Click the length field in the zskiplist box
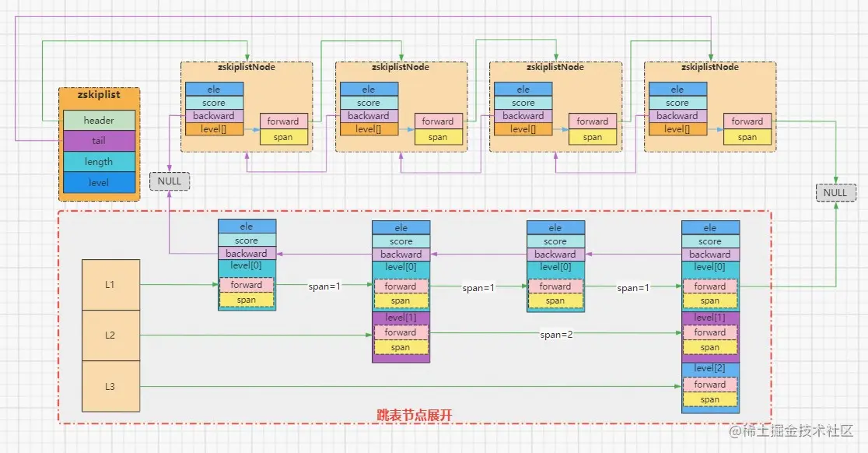The image size is (868, 453). [99, 161]
